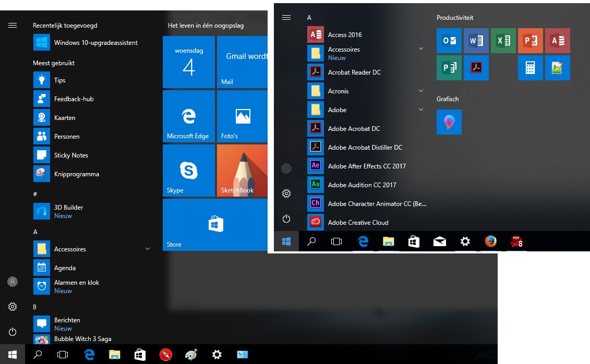The image size is (590, 364).
Task: Open the Skype tile
Action: click(189, 171)
